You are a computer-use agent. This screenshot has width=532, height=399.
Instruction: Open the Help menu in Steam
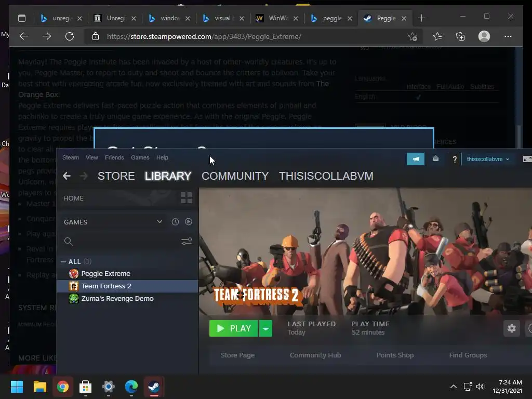click(162, 157)
